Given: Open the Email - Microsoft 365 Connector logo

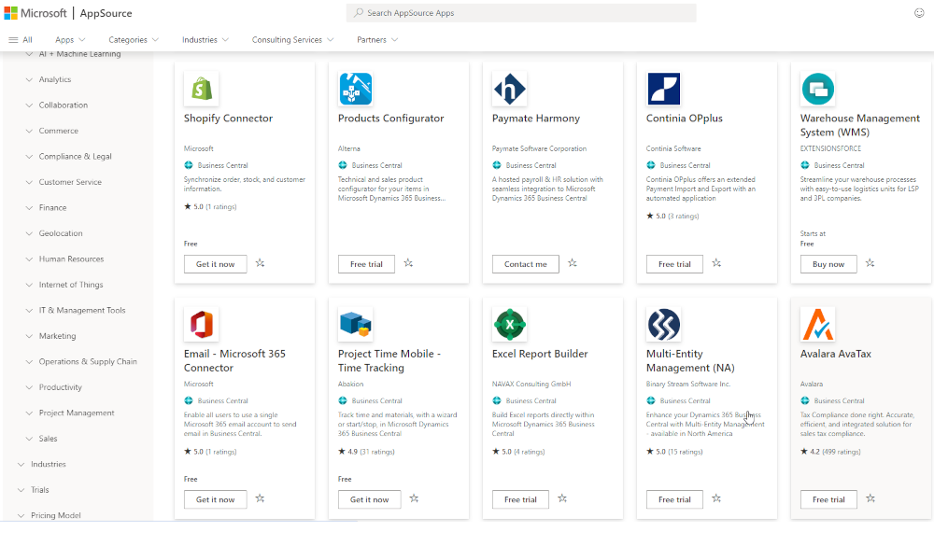Looking at the screenshot, I should click(x=202, y=325).
